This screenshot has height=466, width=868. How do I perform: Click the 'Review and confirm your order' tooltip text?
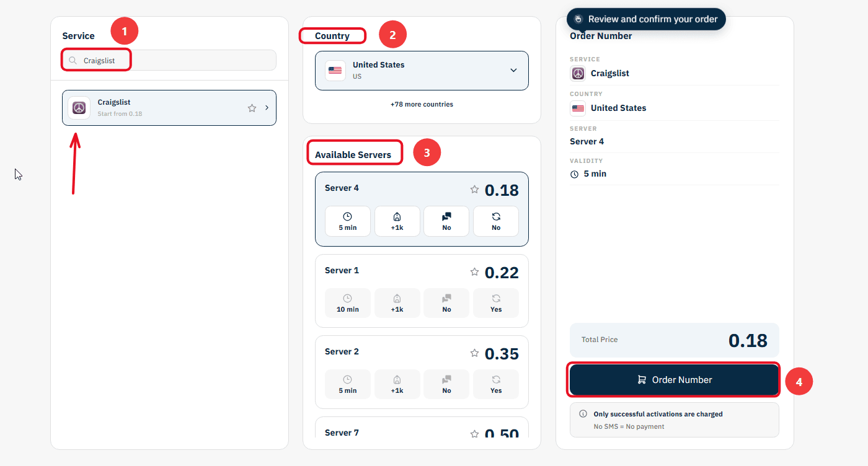(x=653, y=19)
